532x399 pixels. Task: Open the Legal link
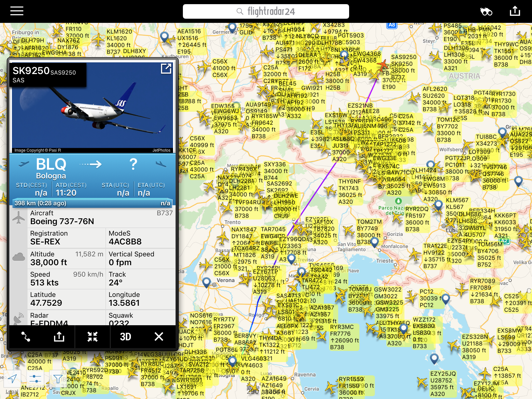click(x=12, y=391)
